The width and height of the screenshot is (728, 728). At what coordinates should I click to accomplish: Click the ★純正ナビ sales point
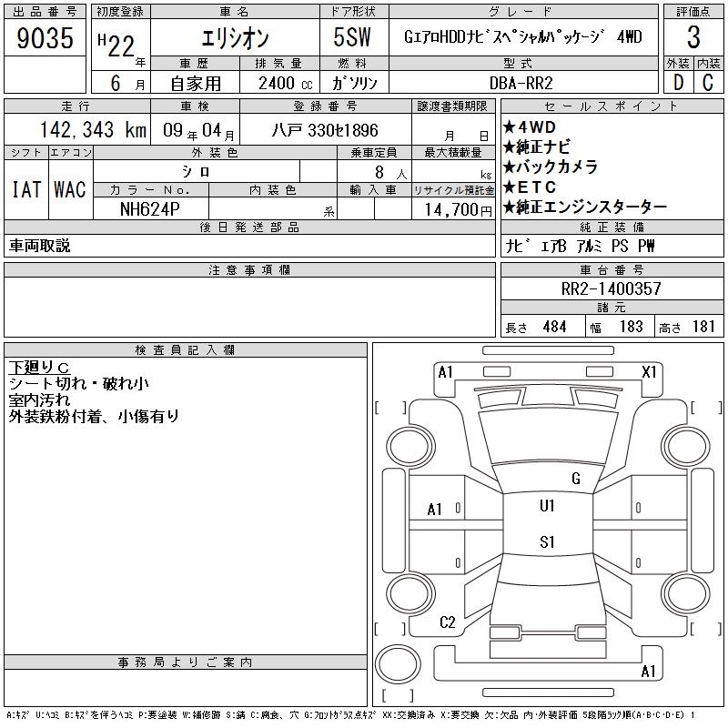[536, 147]
